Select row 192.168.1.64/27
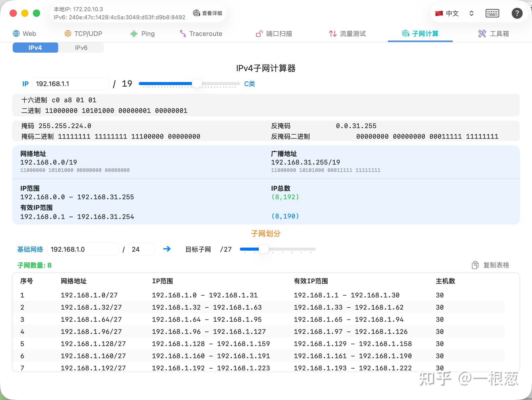 [x=259, y=319]
